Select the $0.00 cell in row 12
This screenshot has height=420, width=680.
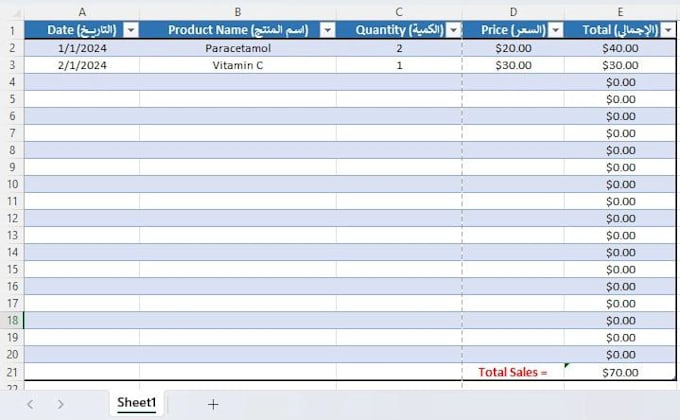[620, 218]
